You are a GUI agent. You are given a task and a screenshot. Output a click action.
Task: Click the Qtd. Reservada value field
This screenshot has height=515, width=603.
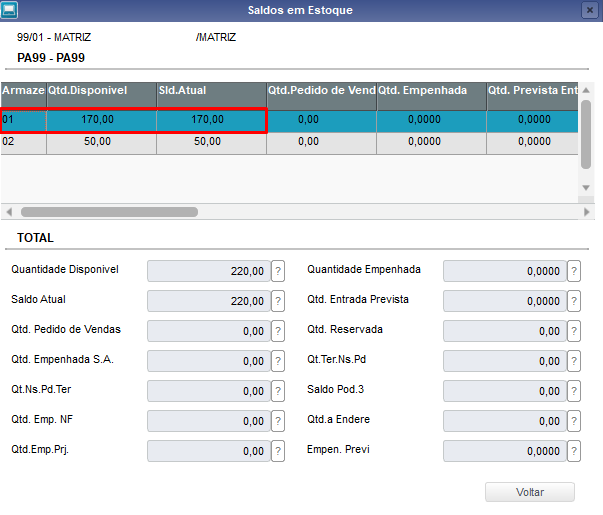505,331
